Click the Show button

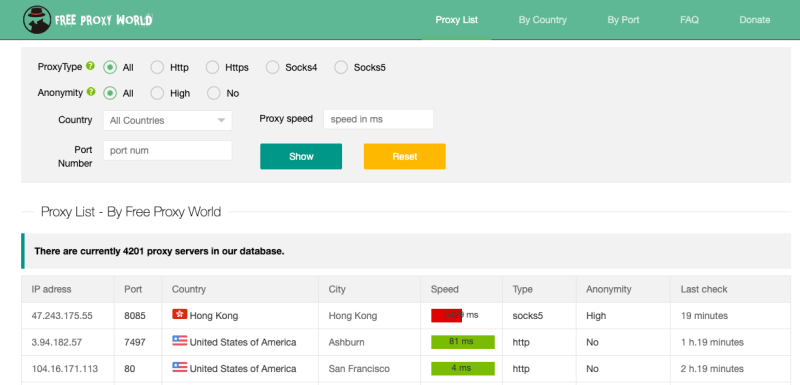pyautogui.click(x=301, y=157)
